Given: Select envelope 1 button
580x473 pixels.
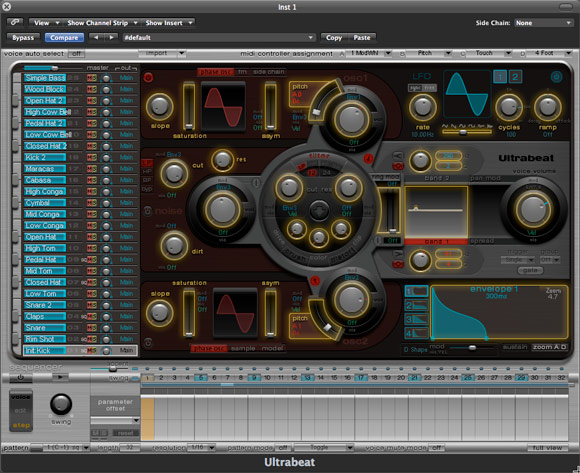Looking at the screenshot, I should pyautogui.click(x=416, y=291).
